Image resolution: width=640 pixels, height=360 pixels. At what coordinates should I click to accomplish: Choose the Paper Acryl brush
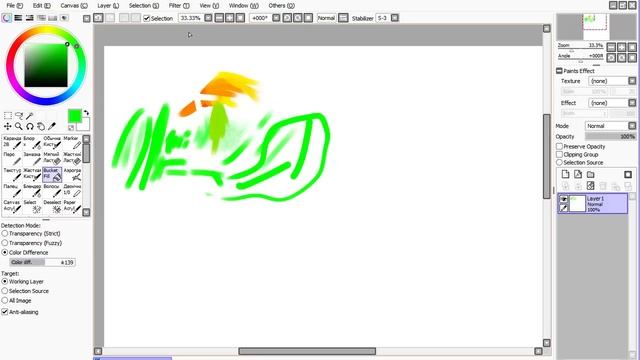pos(72,206)
